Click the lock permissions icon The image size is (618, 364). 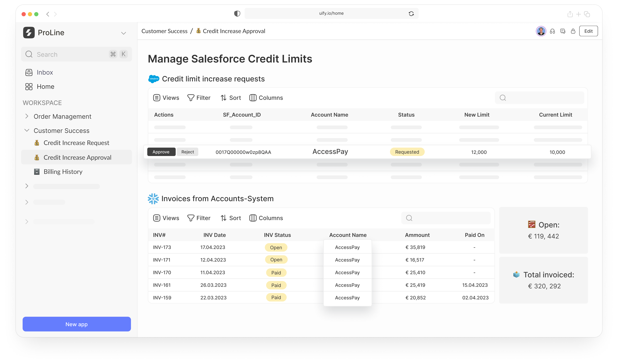click(x=573, y=31)
